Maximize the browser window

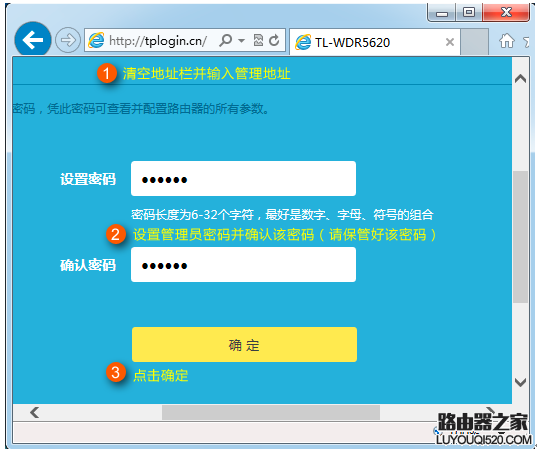point(469,13)
